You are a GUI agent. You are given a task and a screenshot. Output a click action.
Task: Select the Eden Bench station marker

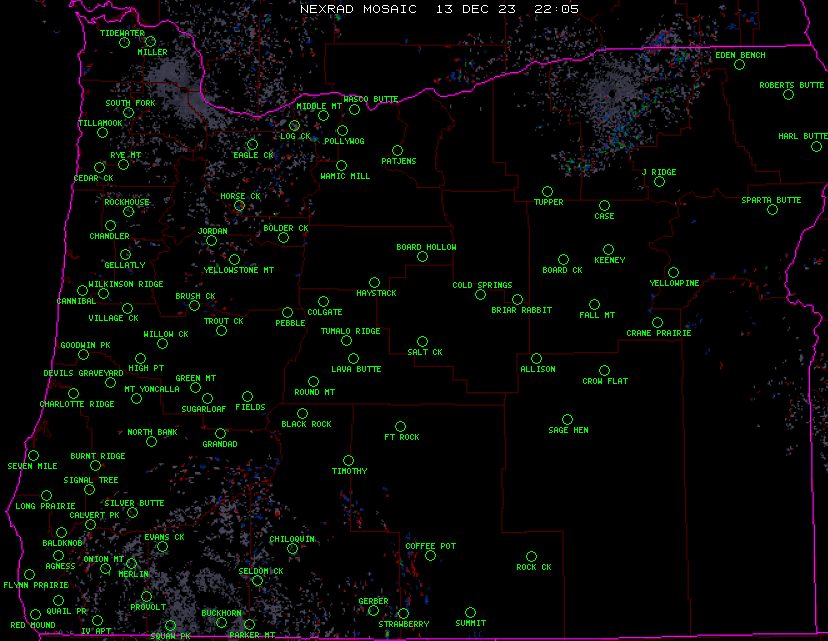pyautogui.click(x=739, y=65)
